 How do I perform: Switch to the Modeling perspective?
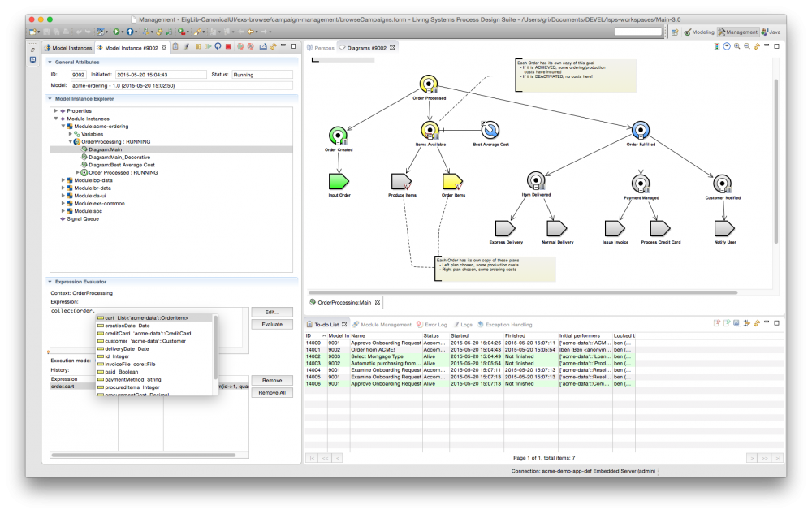(x=699, y=32)
